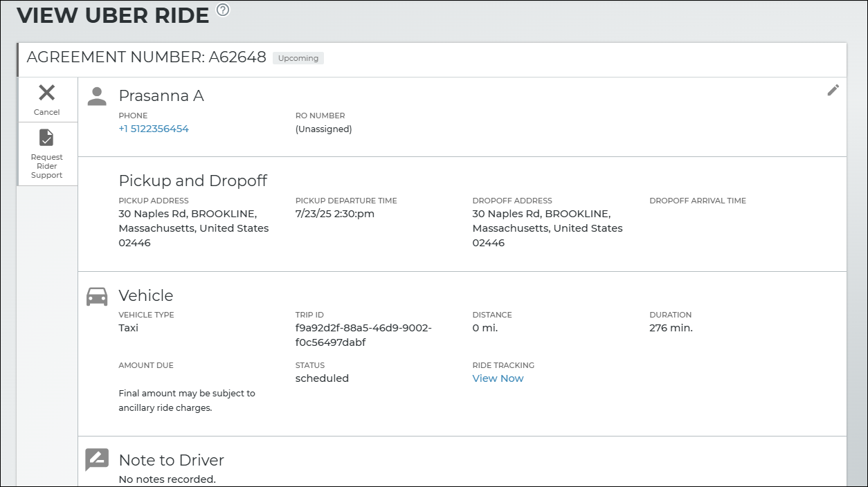Click the No notes recorded text

pos(167,479)
